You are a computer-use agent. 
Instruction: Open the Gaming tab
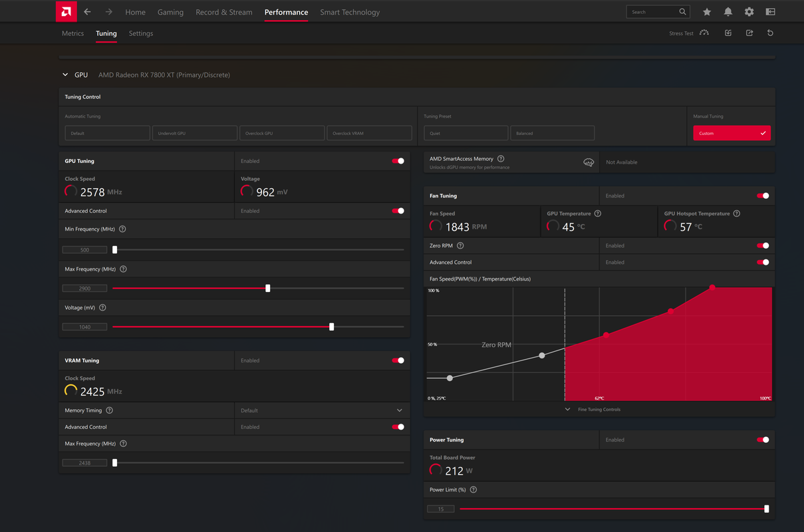point(170,12)
